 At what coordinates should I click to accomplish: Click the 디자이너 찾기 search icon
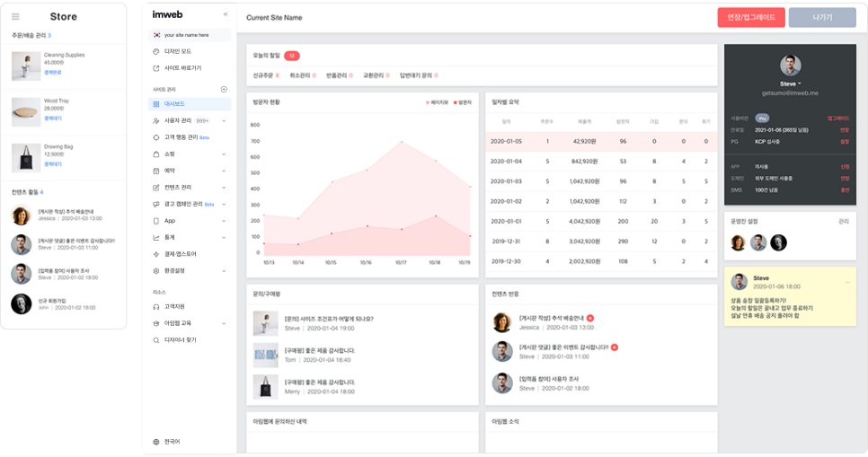(156, 339)
